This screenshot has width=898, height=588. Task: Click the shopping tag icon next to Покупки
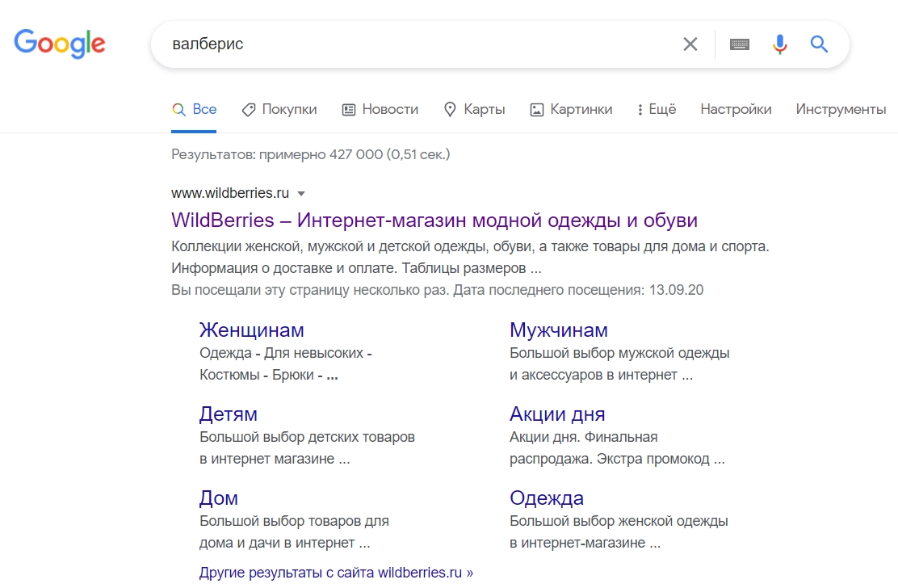coord(247,109)
